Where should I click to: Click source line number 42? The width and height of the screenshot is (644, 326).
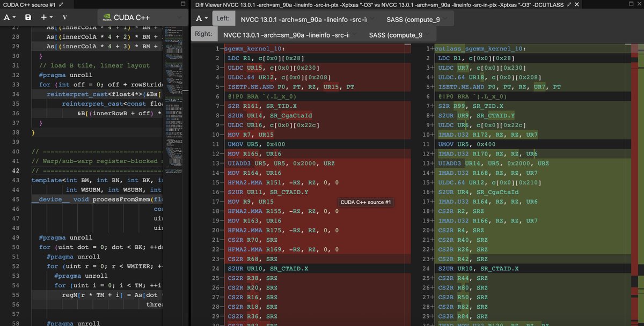[15, 171]
